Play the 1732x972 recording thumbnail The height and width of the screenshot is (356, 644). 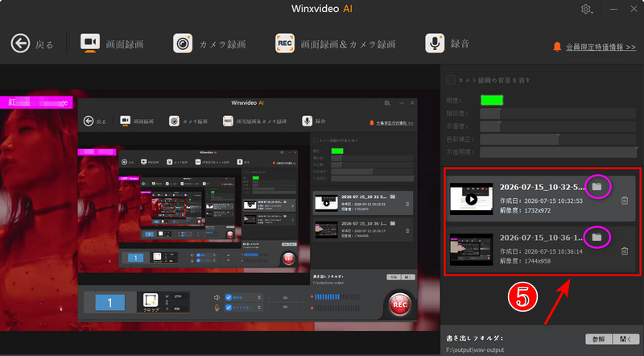click(x=471, y=199)
